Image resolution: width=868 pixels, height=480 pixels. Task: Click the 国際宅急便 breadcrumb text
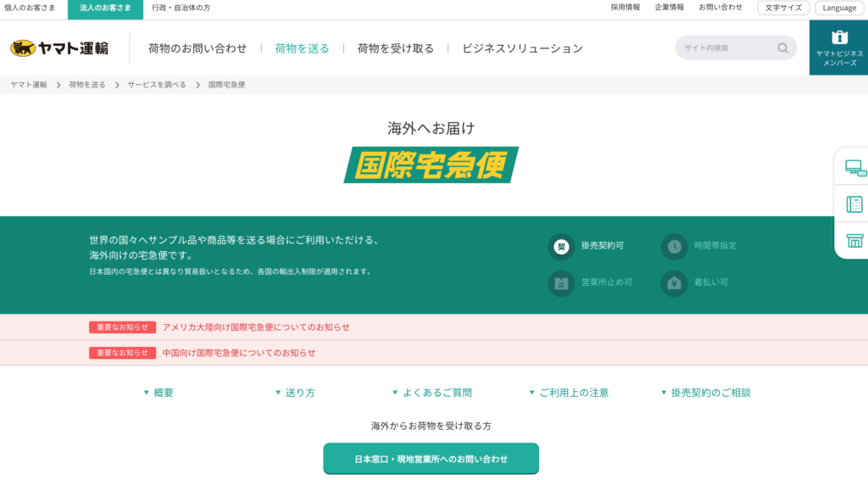(x=226, y=85)
